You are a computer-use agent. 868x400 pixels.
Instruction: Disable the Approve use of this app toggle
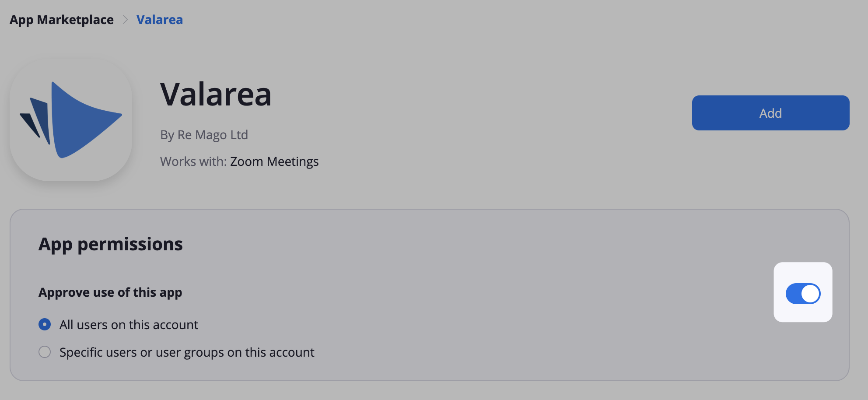pyautogui.click(x=803, y=294)
